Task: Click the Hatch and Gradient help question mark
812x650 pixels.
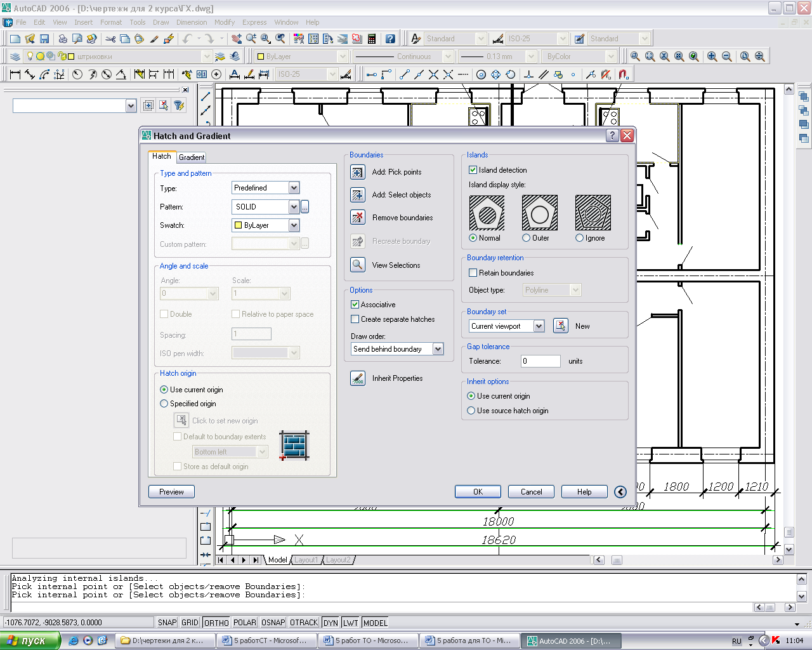Action: (x=612, y=135)
